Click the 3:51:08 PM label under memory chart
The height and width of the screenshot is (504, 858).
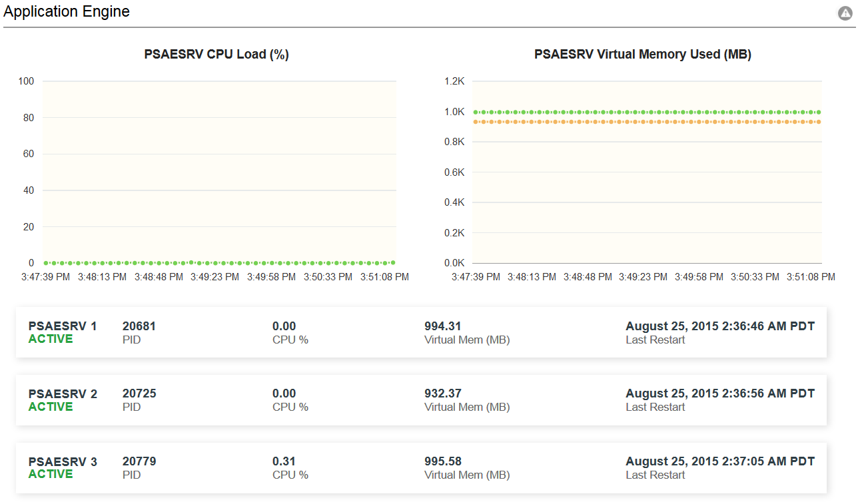pyautogui.click(x=811, y=277)
